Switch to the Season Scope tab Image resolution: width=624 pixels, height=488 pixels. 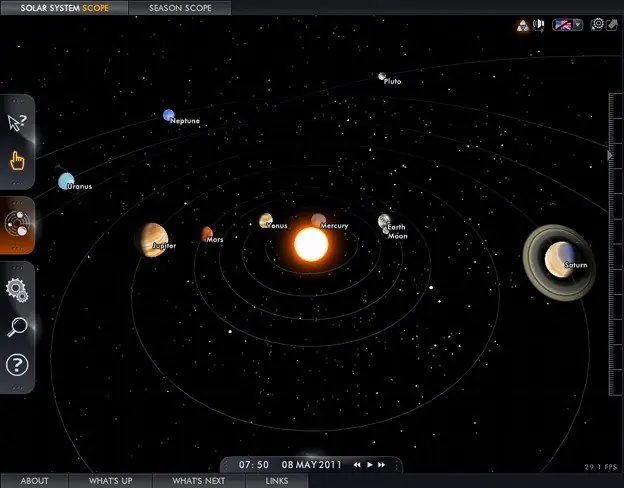click(180, 8)
